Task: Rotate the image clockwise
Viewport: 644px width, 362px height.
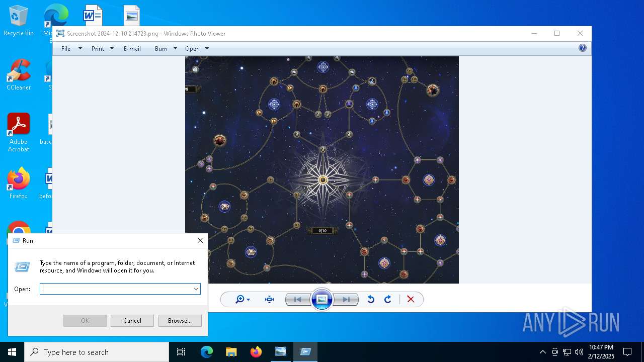Action: coord(388,299)
